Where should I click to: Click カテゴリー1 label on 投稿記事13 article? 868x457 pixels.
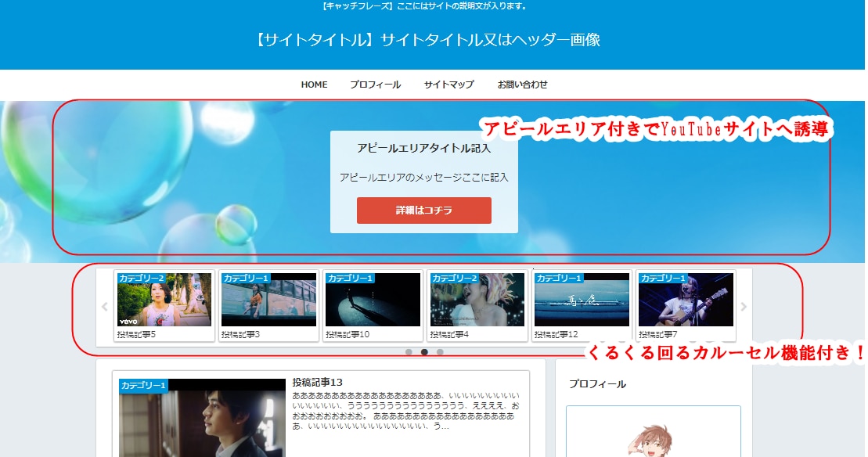pyautogui.click(x=142, y=385)
